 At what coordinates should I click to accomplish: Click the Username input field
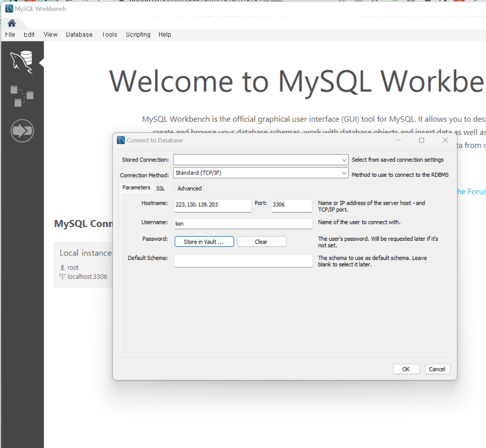(243, 224)
